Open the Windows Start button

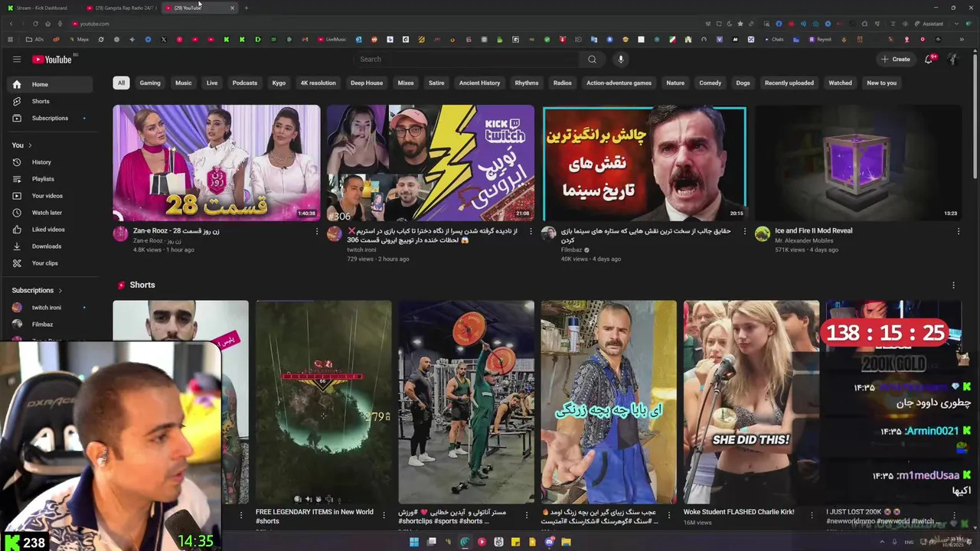(413, 542)
